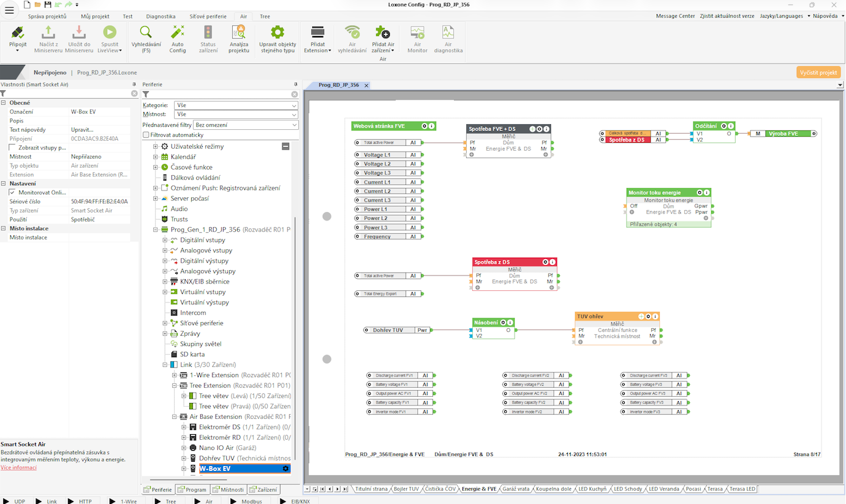Expand the Digitální vstupy tree node
This screenshot has height=504, width=846.
pyautogui.click(x=165, y=240)
